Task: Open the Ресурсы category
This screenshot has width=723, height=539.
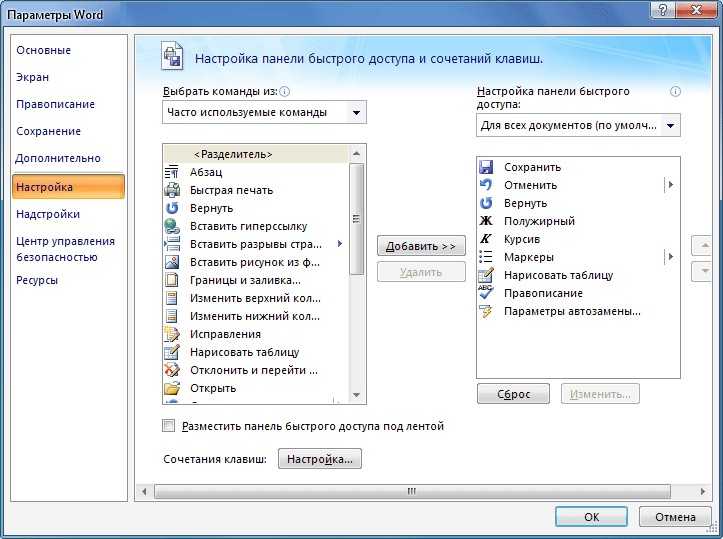Action: click(37, 280)
